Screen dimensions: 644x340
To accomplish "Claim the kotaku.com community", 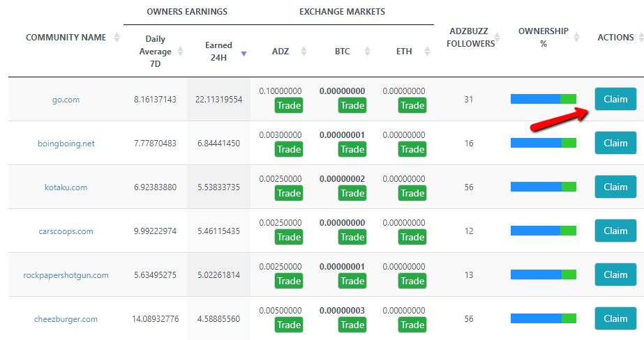I will [x=615, y=187].
